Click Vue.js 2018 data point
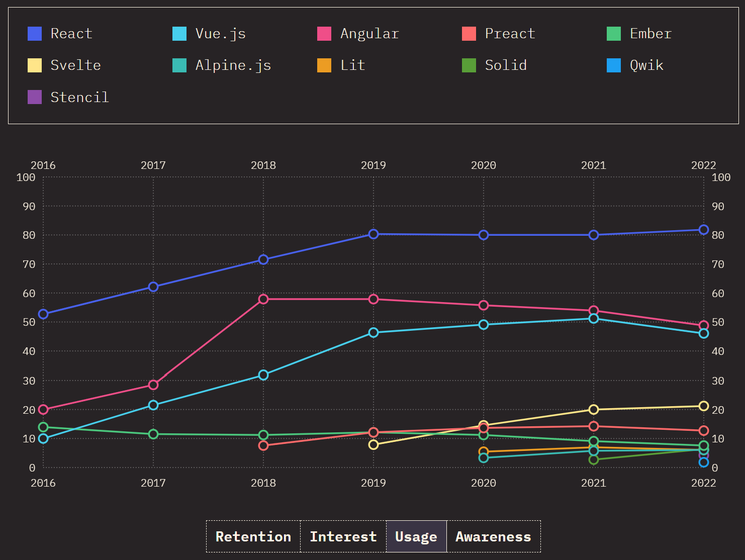745x560 pixels. click(x=263, y=375)
